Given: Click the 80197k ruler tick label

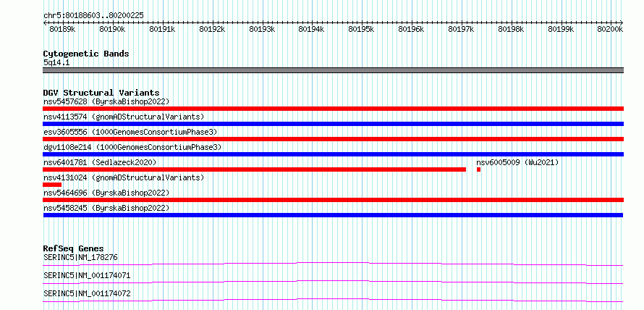Looking at the screenshot, I should 461,30.
